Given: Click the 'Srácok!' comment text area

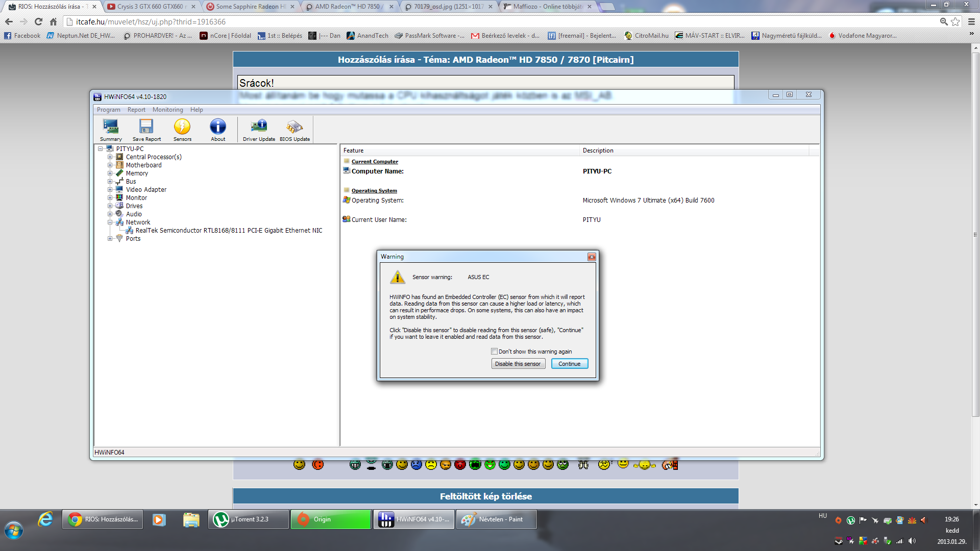Looking at the screenshot, I should click(486, 83).
